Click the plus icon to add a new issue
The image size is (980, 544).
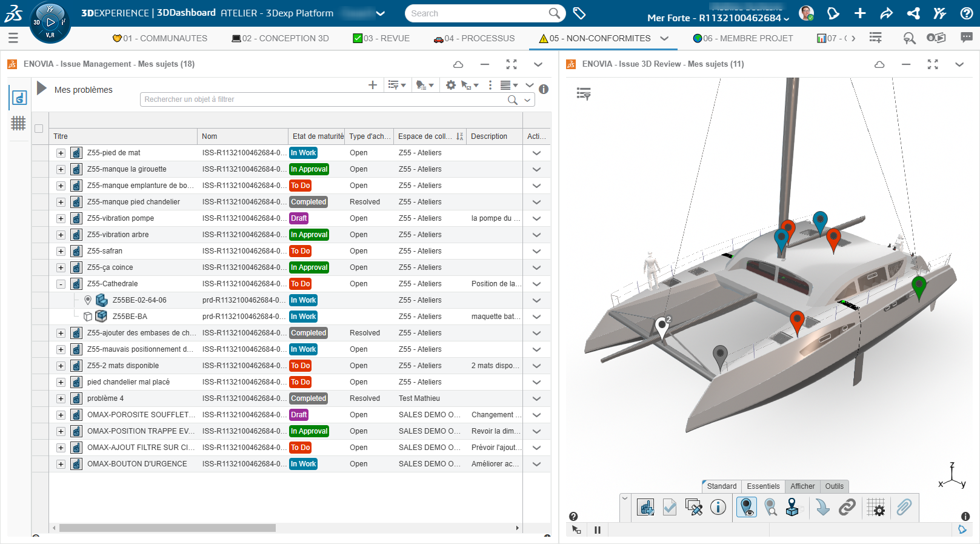click(x=373, y=86)
